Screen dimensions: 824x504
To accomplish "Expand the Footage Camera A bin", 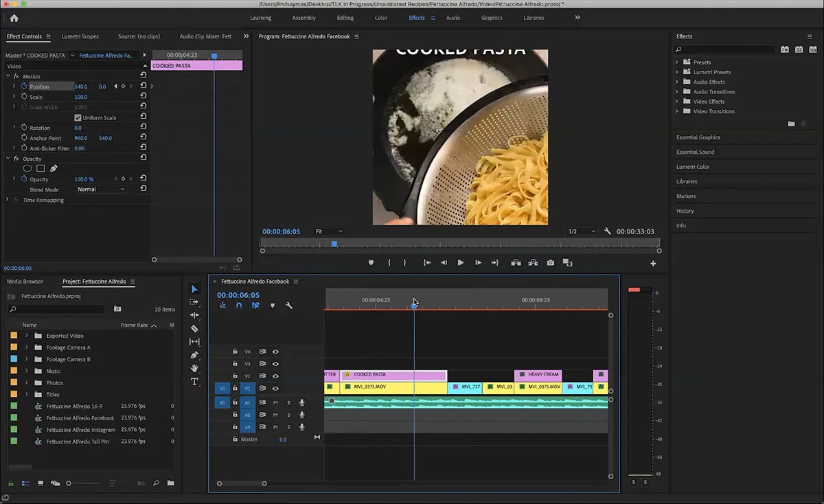I will point(27,347).
